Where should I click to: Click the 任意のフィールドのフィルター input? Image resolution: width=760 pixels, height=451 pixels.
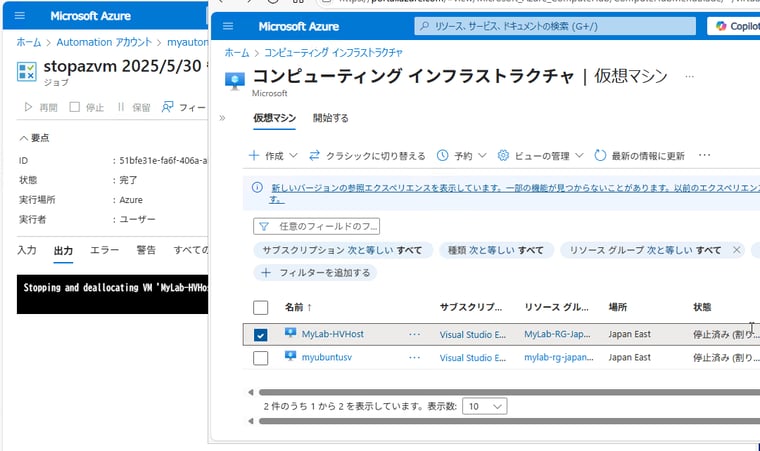coord(317,226)
